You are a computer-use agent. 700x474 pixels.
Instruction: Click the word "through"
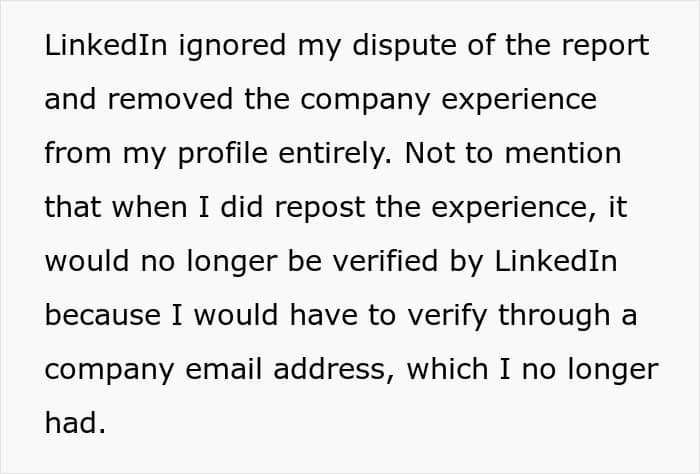554,317
